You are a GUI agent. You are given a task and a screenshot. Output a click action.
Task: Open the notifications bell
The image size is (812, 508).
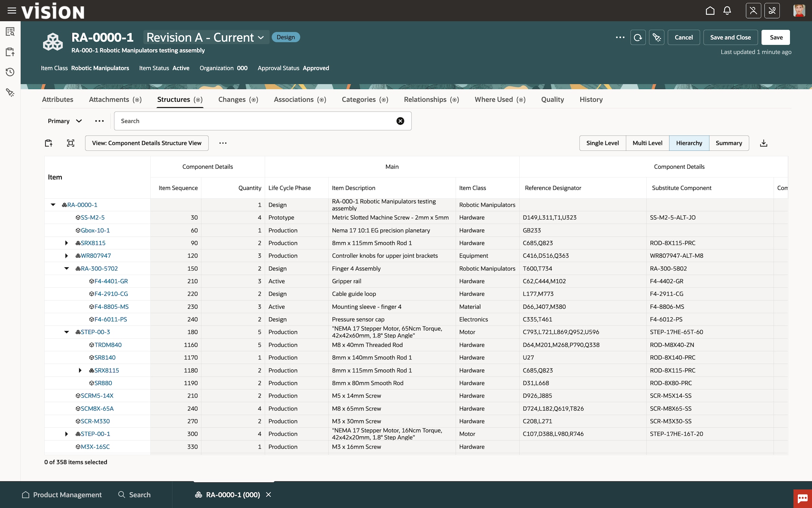coord(727,11)
